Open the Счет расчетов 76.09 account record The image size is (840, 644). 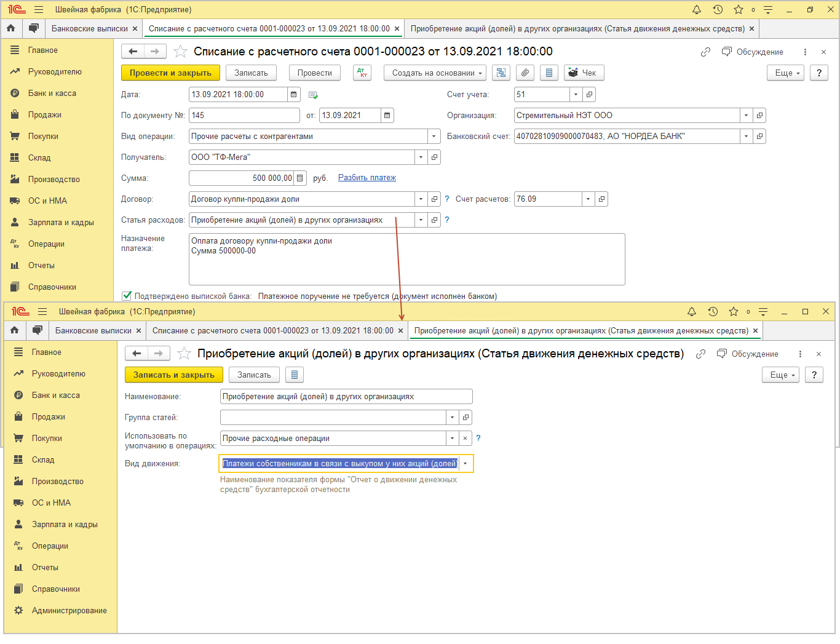tap(601, 199)
